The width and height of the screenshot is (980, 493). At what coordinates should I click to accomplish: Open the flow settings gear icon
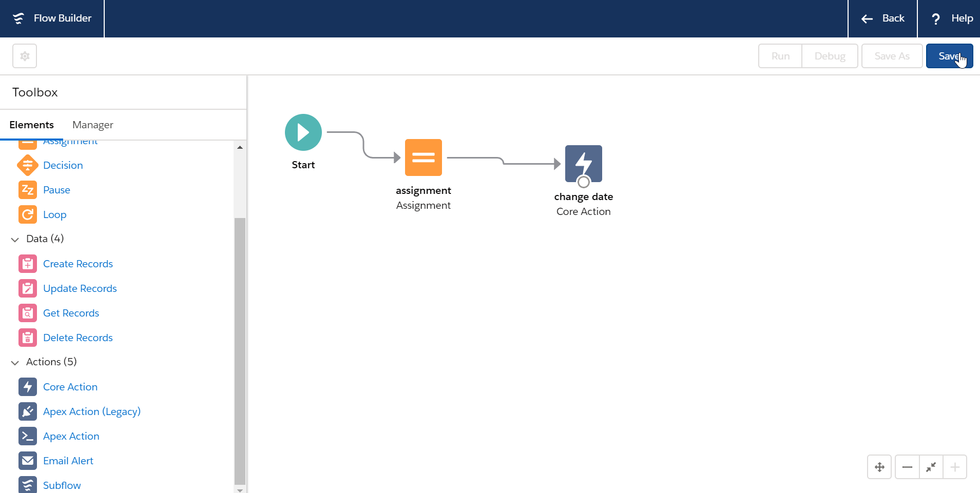[25, 56]
